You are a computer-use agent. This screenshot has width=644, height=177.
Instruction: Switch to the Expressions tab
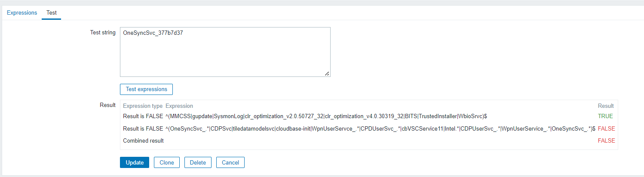click(22, 13)
